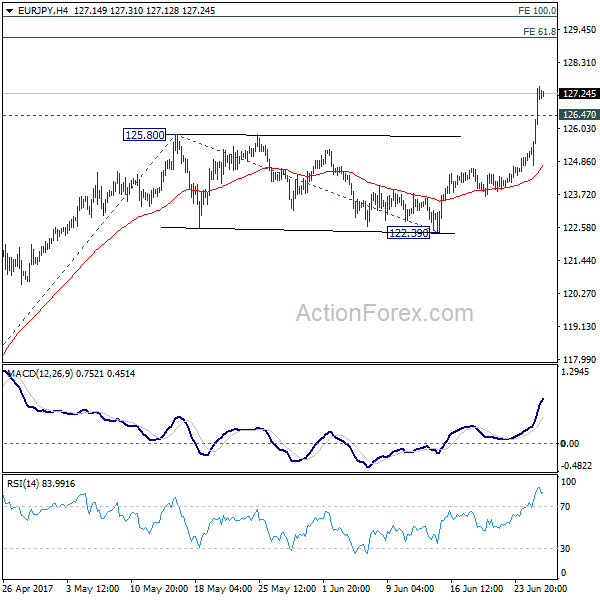600x600 pixels.
Task: Click the 119.130 price axis value
Action: coord(579,326)
